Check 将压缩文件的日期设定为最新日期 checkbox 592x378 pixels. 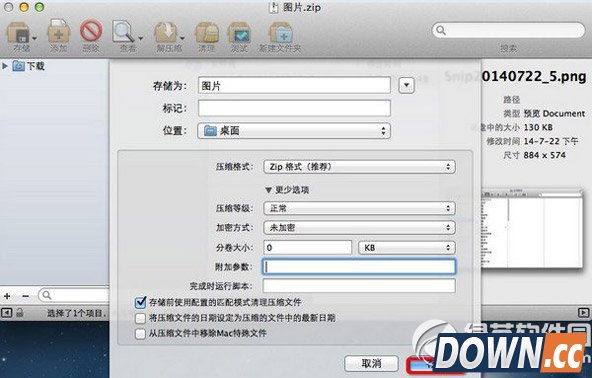pyautogui.click(x=140, y=318)
